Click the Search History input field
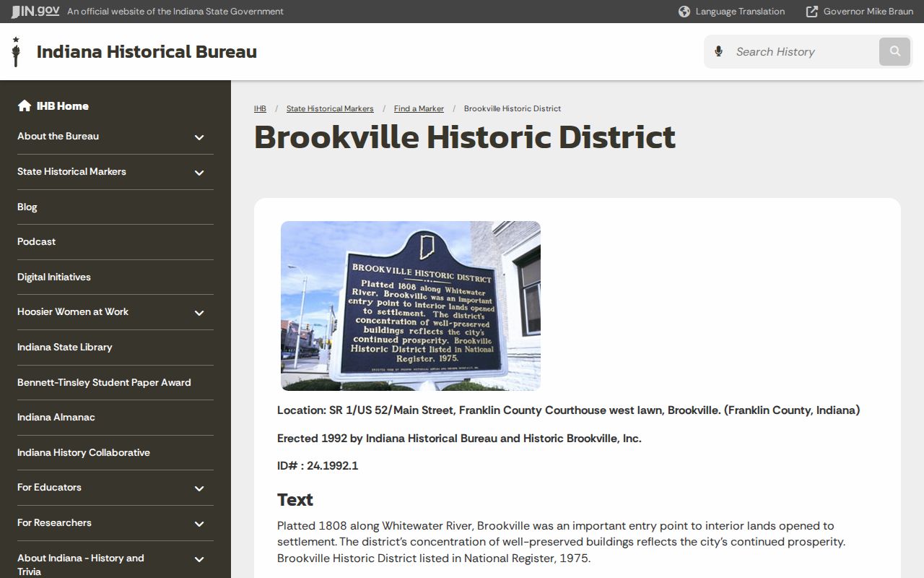The image size is (924, 578). [x=803, y=51]
